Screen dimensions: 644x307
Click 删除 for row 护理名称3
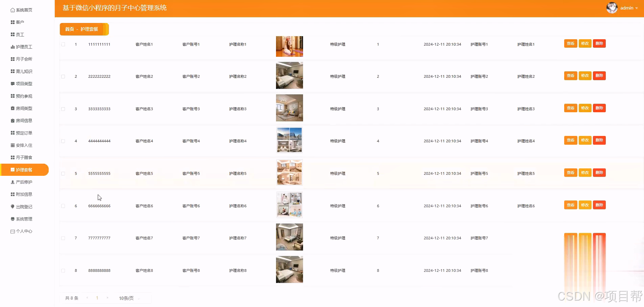[x=599, y=108]
